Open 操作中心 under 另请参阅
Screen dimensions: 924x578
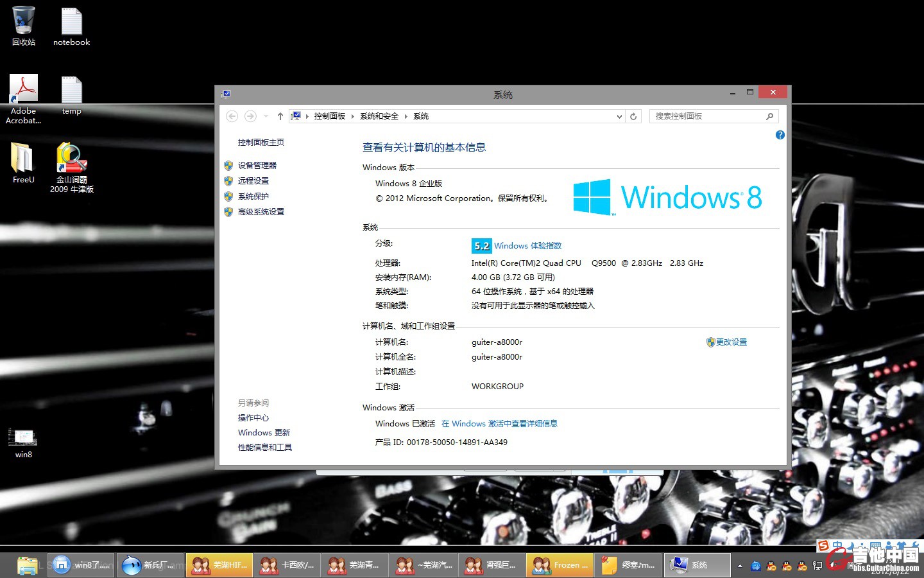[x=253, y=417]
